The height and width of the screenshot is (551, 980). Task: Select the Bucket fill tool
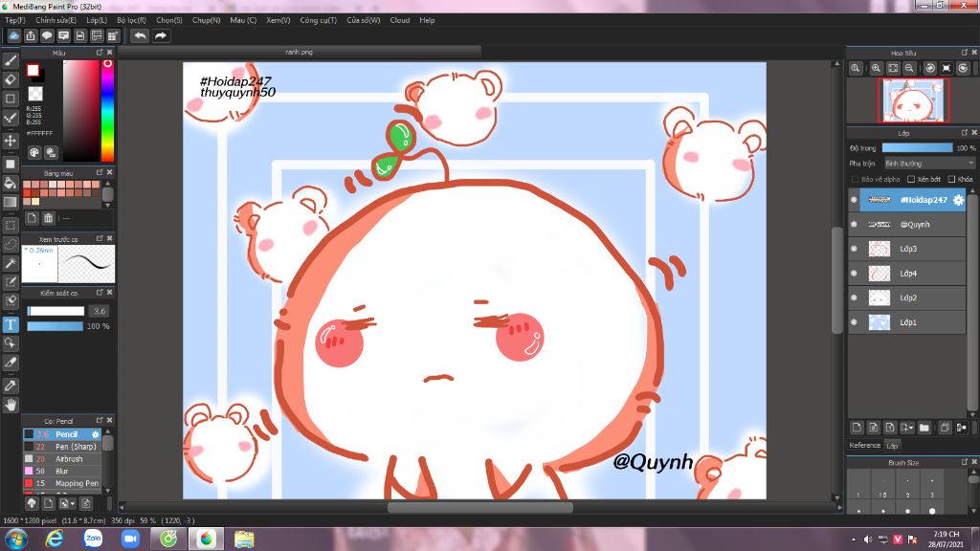(10, 183)
